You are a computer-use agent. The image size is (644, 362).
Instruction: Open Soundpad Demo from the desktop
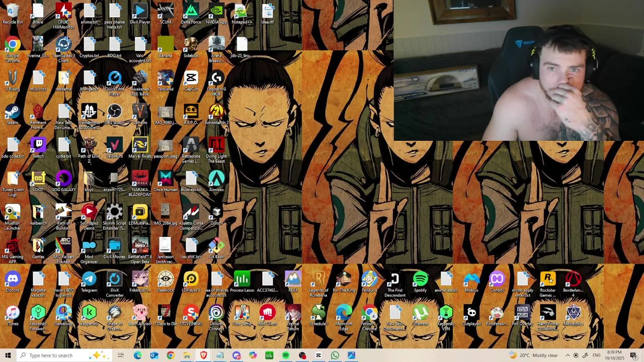click(89, 218)
